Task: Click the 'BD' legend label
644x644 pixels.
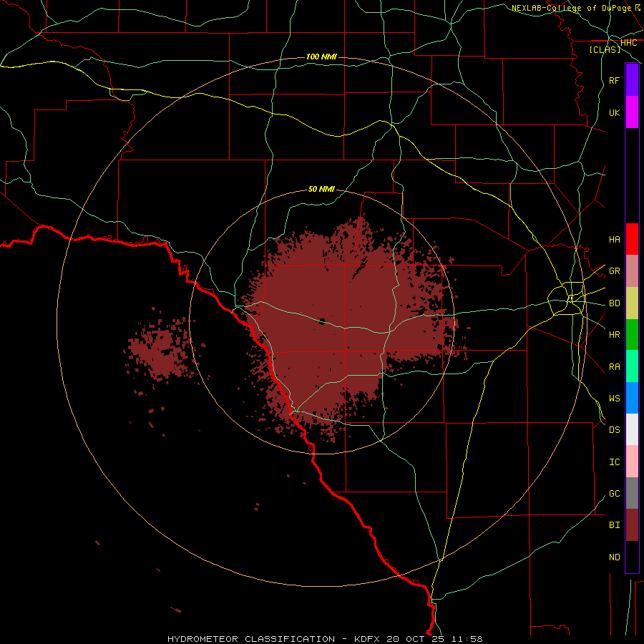Action: click(615, 303)
